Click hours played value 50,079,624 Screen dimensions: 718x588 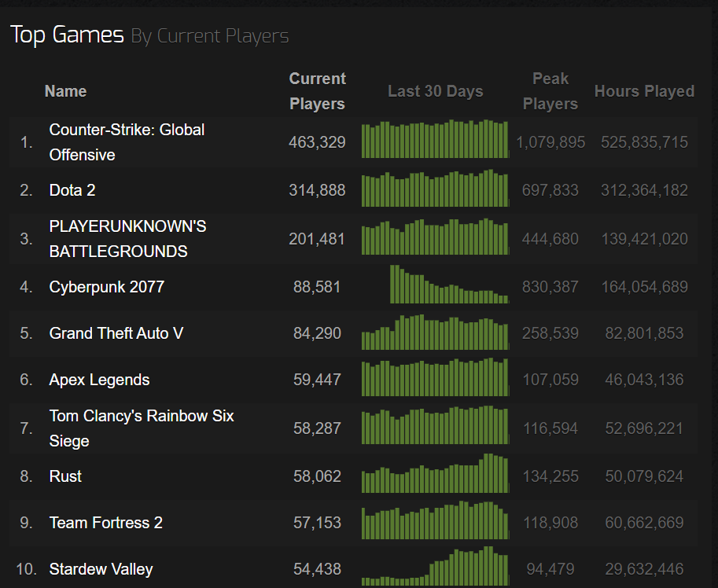tap(644, 476)
